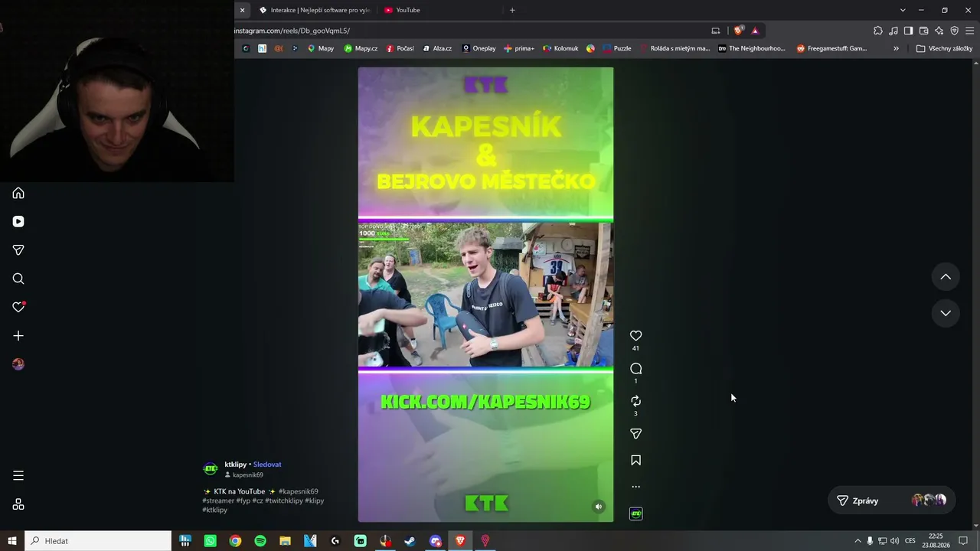
Task: Open the Windows Start menu
Action: pos(12,541)
